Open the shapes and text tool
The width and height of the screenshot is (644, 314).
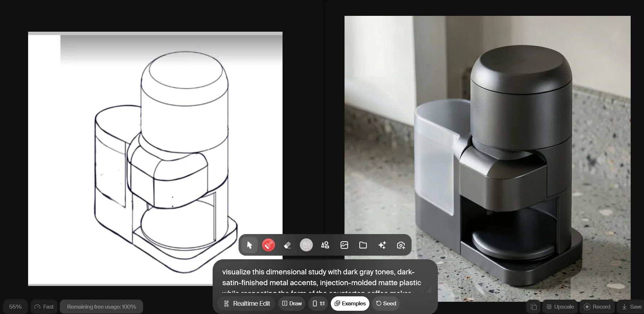(x=325, y=245)
